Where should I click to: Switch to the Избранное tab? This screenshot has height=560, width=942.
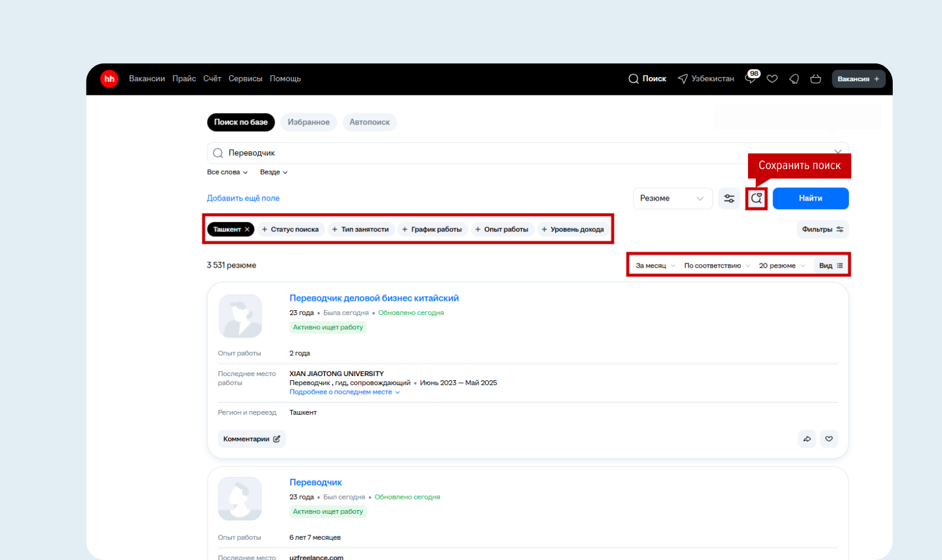point(308,122)
